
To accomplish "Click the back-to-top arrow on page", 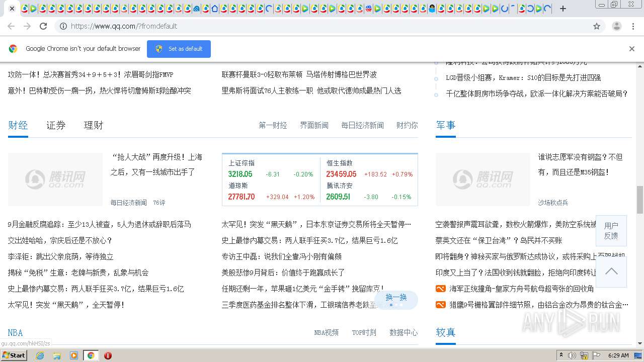I will pyautogui.click(x=611, y=271).
